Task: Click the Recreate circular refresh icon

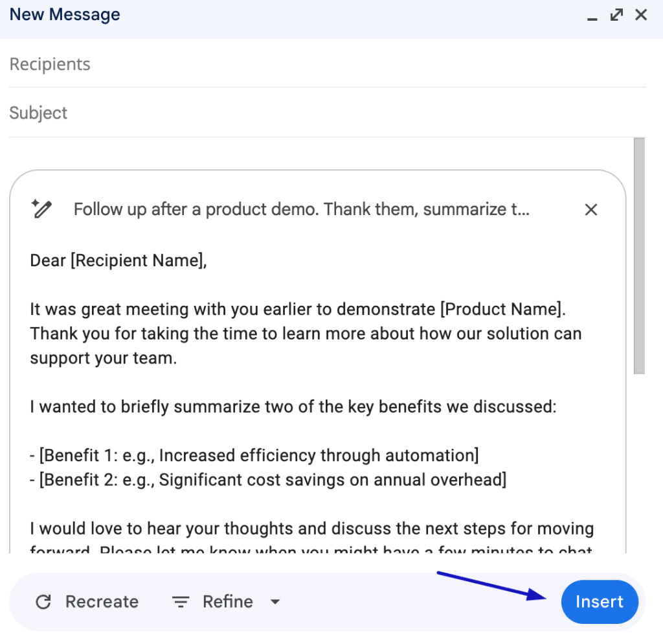Action: pos(43,601)
